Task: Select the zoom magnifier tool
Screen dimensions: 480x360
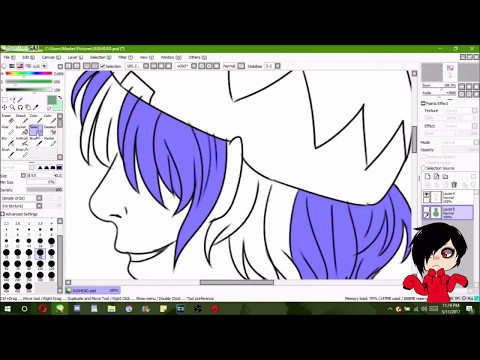Action: tap(12, 107)
